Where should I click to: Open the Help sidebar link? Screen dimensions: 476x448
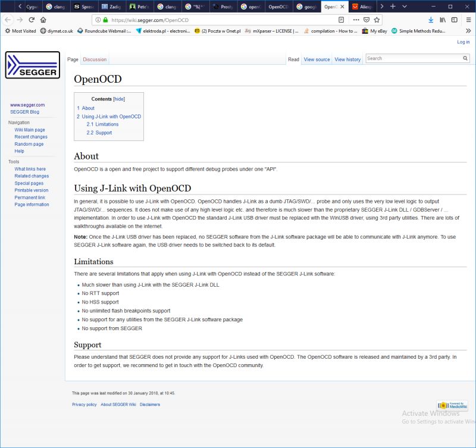pyautogui.click(x=19, y=151)
